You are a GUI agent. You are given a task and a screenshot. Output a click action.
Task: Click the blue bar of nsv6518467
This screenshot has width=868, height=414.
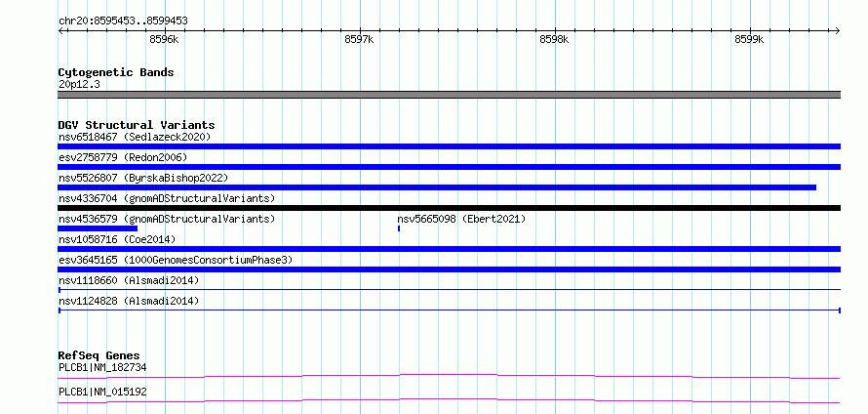coord(449,146)
